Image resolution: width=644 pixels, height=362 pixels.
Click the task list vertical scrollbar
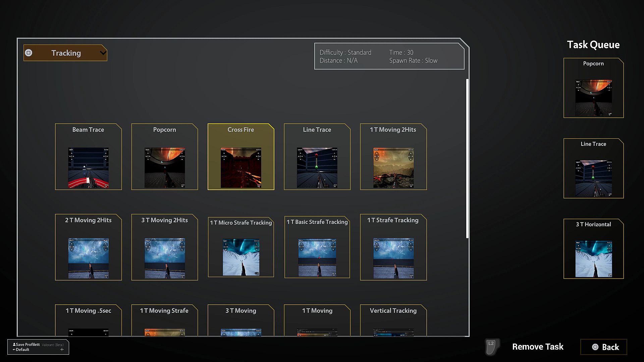pyautogui.click(x=467, y=158)
